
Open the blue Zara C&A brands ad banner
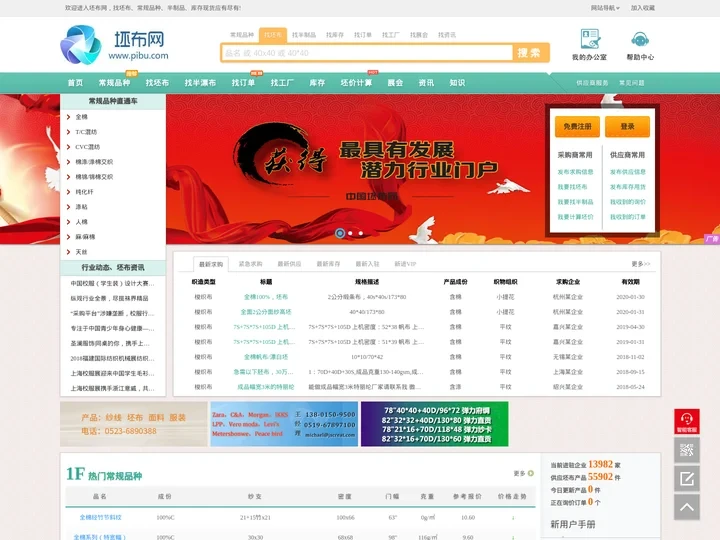coord(284,424)
